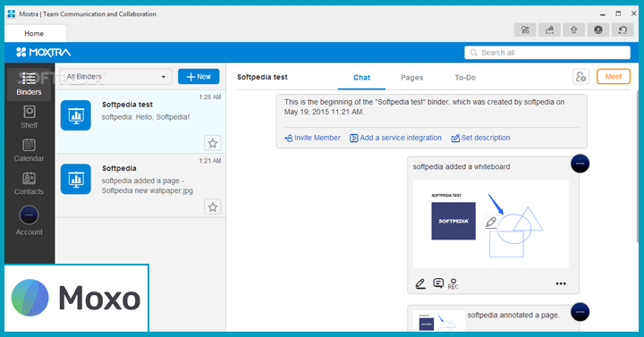Open the whiteboard thumbnail preview

(x=491, y=223)
